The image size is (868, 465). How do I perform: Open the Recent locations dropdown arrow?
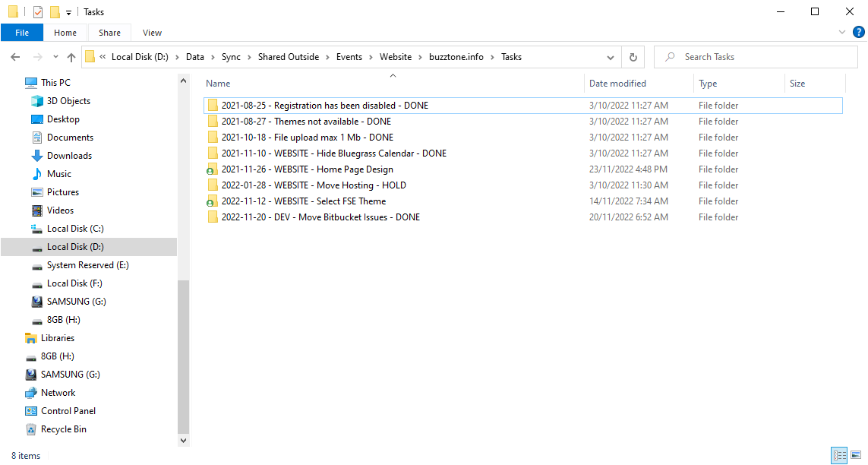55,57
